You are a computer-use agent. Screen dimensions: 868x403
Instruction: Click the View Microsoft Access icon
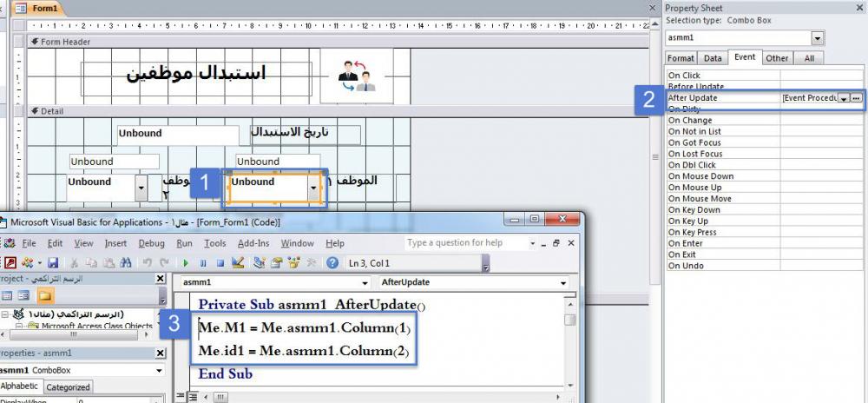point(10,262)
